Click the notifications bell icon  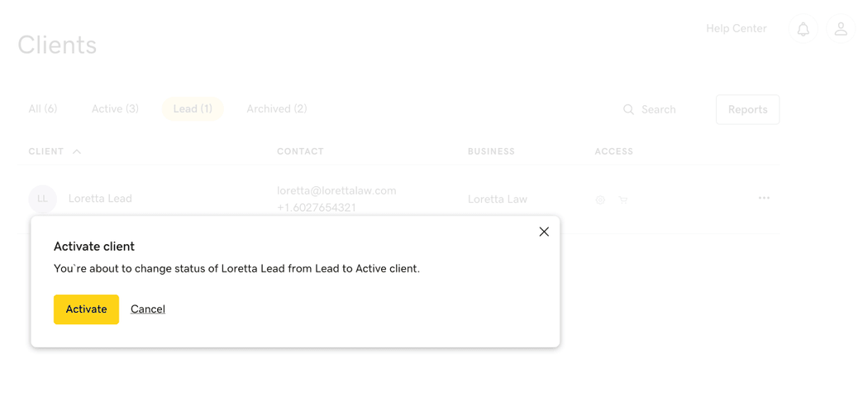[x=803, y=30]
